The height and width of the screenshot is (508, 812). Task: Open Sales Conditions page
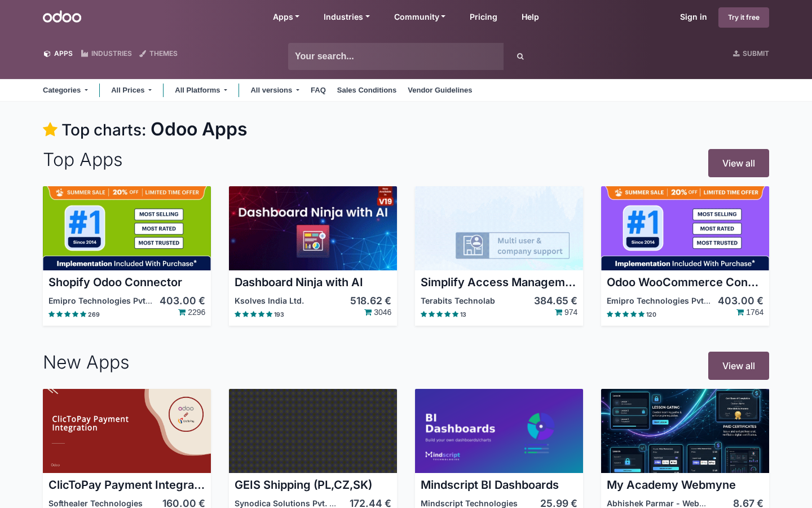(367, 90)
